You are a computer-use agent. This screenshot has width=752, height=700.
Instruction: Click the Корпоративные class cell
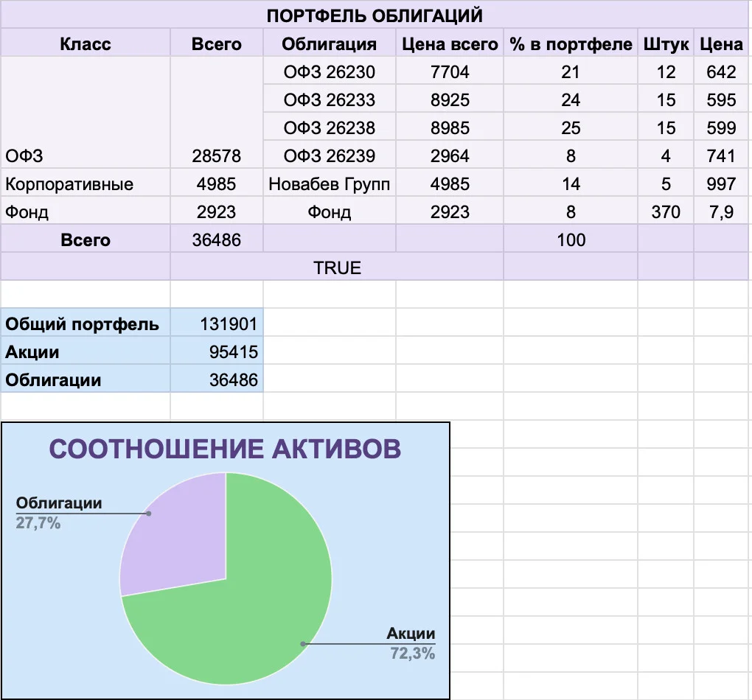coord(86,183)
